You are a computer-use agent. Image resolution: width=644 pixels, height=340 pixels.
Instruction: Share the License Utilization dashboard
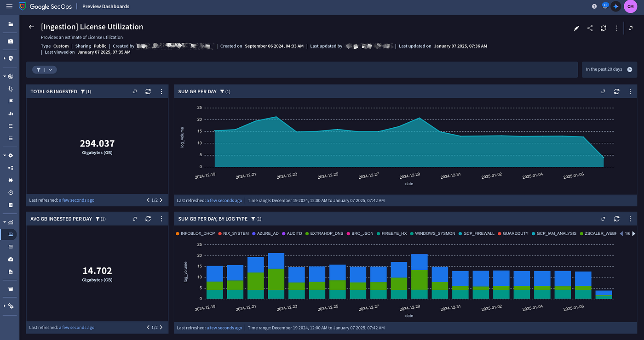point(590,28)
